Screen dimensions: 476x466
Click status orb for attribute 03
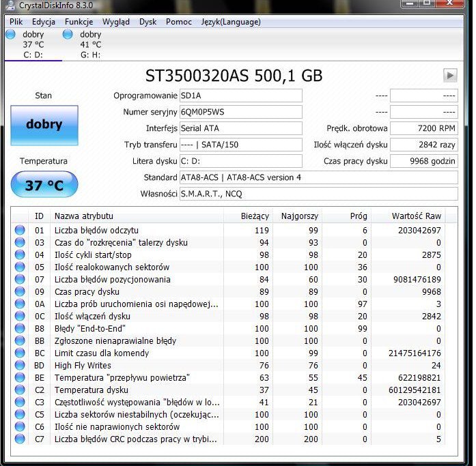(20, 242)
